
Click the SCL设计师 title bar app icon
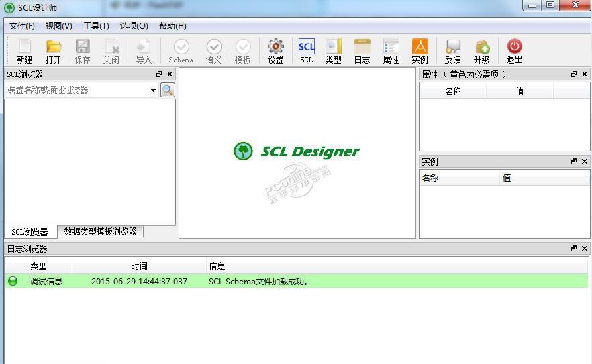coord(9,8)
